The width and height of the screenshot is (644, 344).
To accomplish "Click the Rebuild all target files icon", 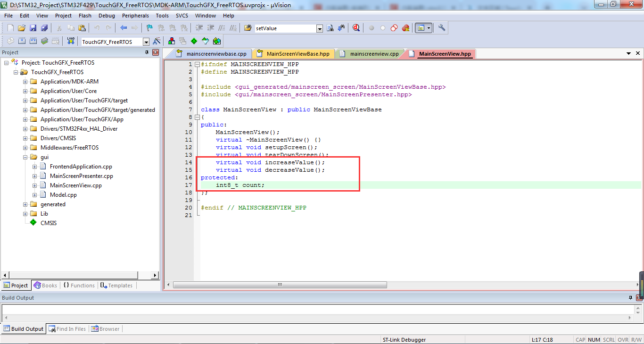I will click(x=33, y=42).
